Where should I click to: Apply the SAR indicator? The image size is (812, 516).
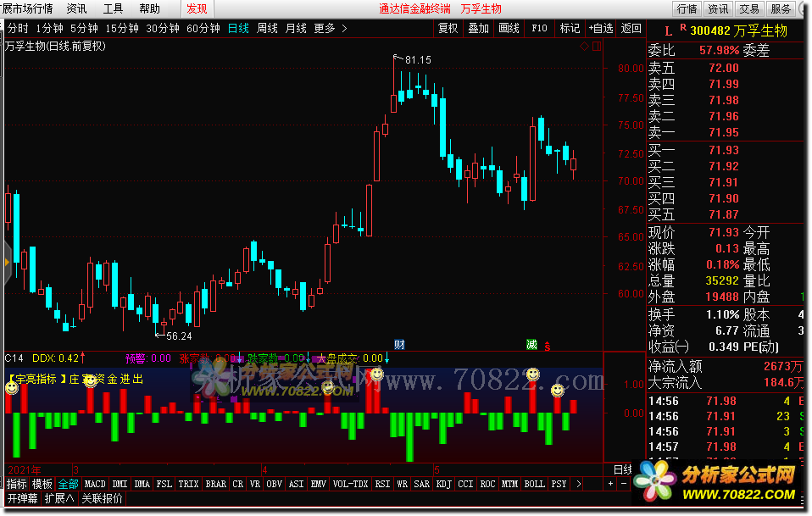[x=421, y=484]
